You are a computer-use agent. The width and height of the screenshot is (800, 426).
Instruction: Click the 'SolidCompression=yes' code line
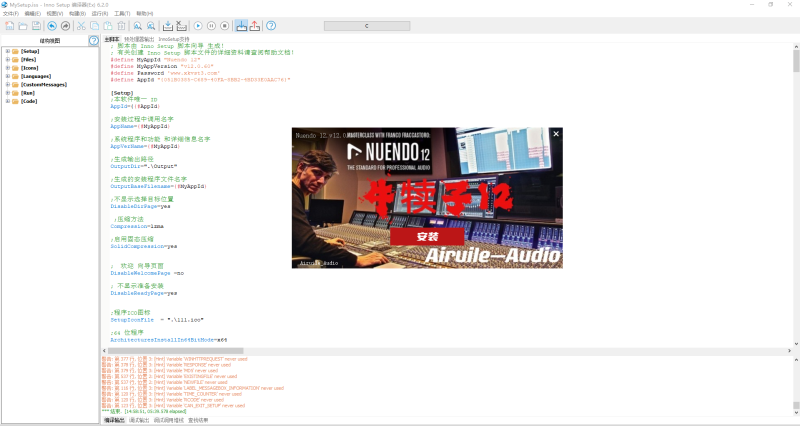(144, 246)
